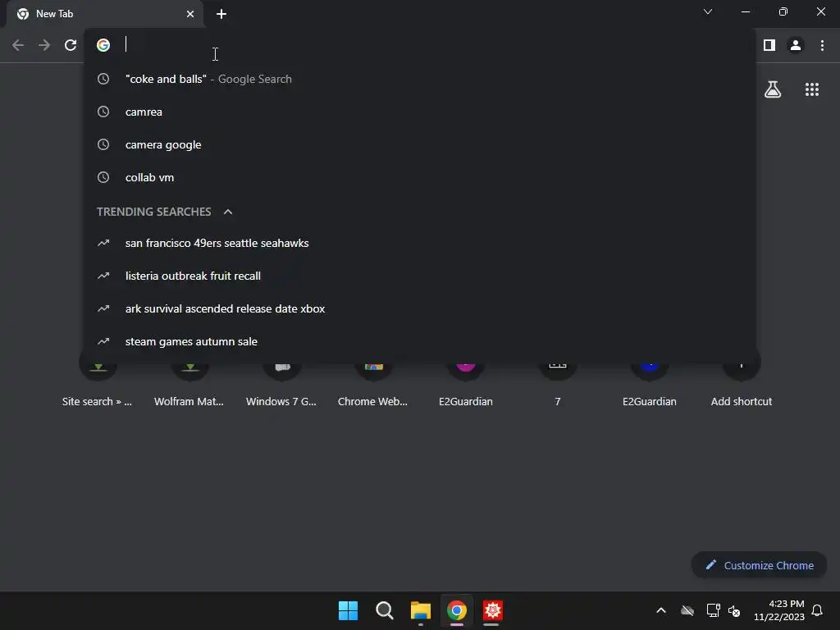Click the browser forward arrow
The height and width of the screenshot is (630, 840).
pyautogui.click(x=44, y=46)
